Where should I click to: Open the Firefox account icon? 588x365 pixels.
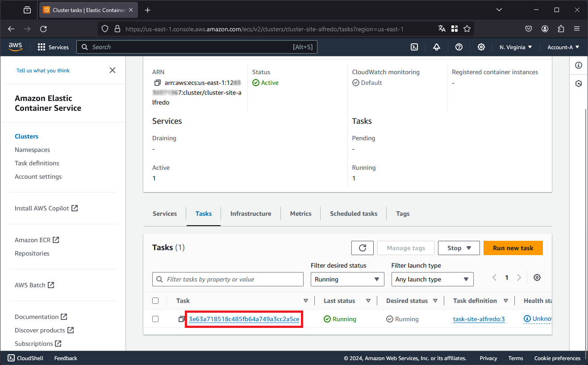tap(545, 29)
